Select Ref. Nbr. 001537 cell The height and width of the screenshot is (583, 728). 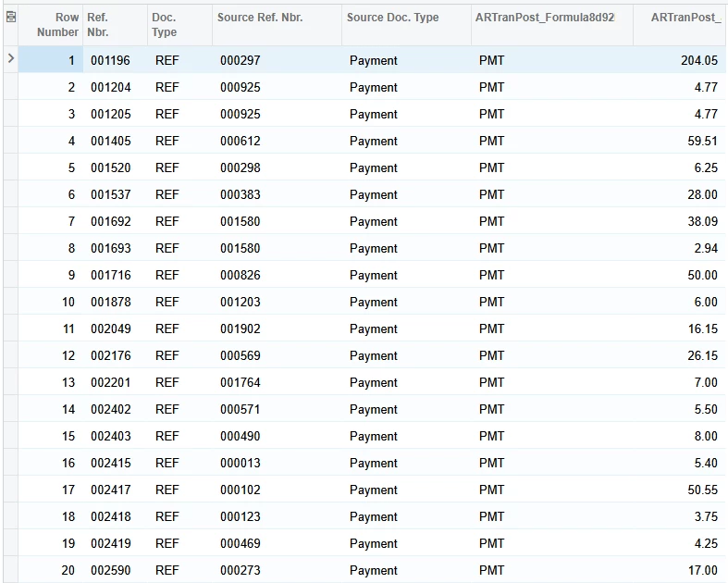pos(115,194)
